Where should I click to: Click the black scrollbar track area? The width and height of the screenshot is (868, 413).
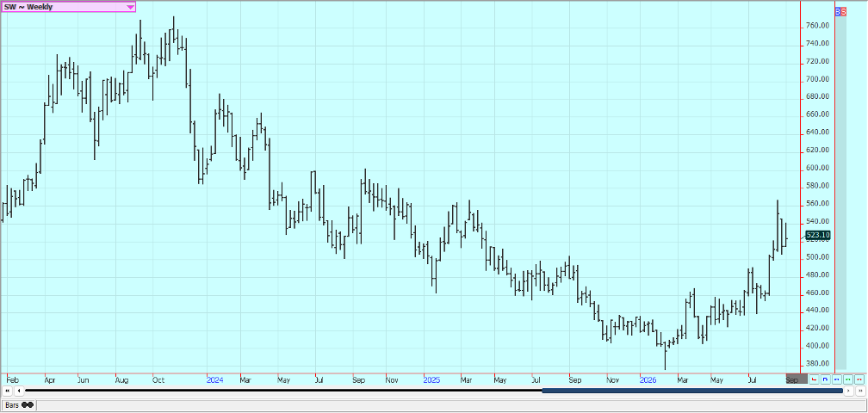tap(282, 391)
